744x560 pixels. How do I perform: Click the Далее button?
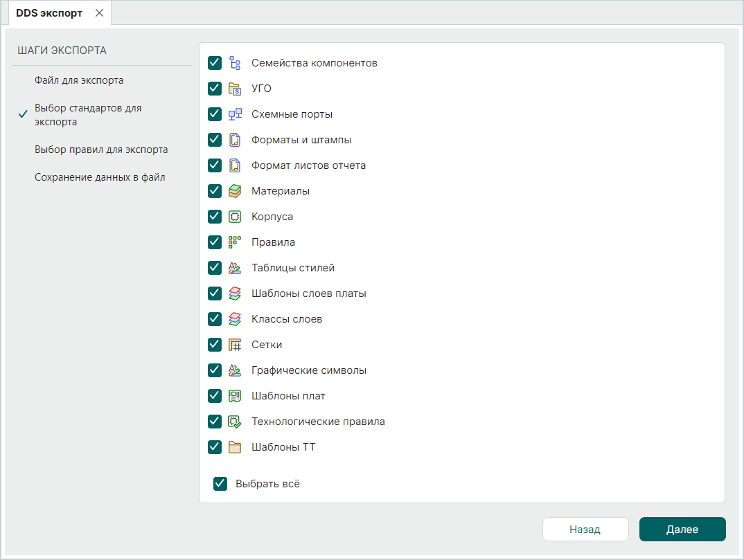point(682,529)
